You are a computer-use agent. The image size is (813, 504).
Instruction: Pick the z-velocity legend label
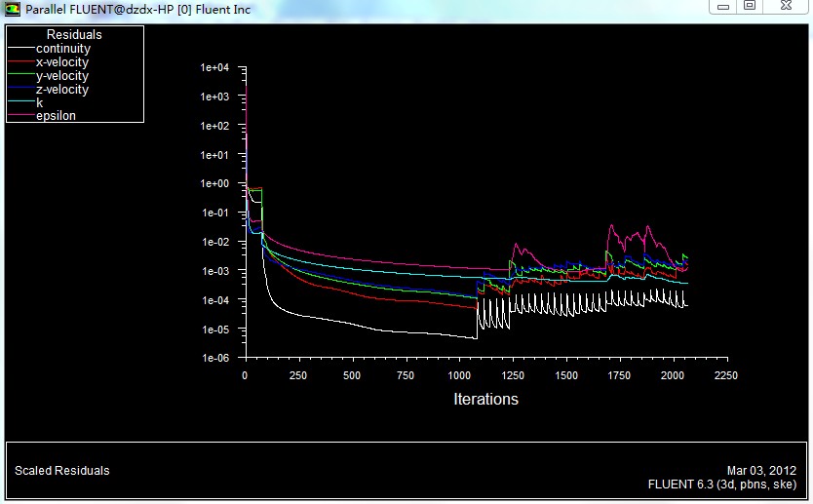[61, 90]
